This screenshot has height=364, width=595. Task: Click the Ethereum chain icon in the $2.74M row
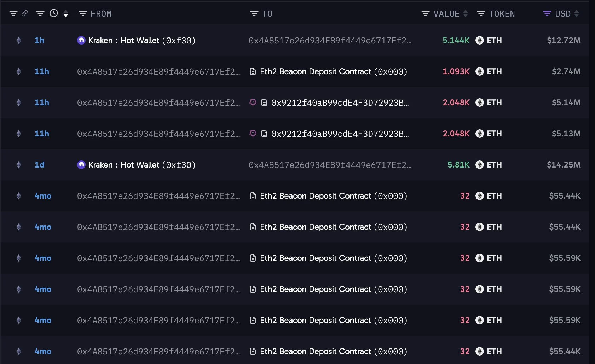tap(19, 71)
